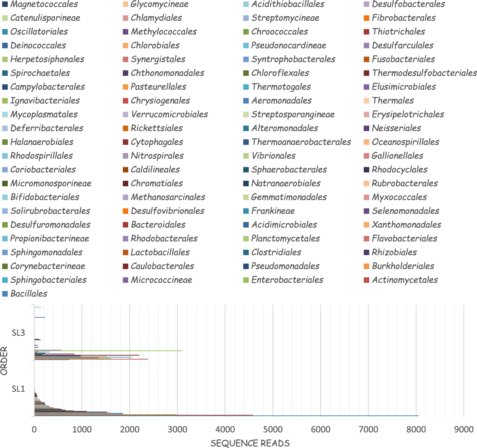Select the Enterobacteriales green legend swatch
The height and width of the screenshot is (448, 477).
click(x=246, y=280)
